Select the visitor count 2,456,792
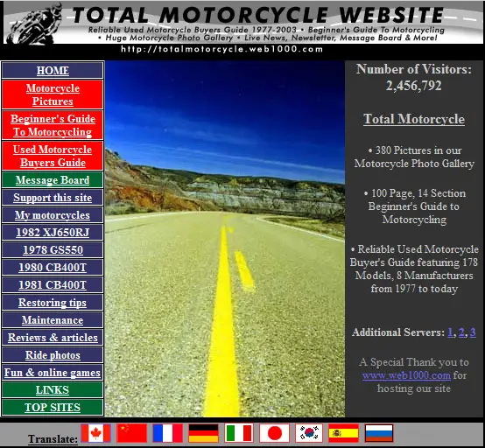This screenshot has height=448, width=485. tap(414, 86)
